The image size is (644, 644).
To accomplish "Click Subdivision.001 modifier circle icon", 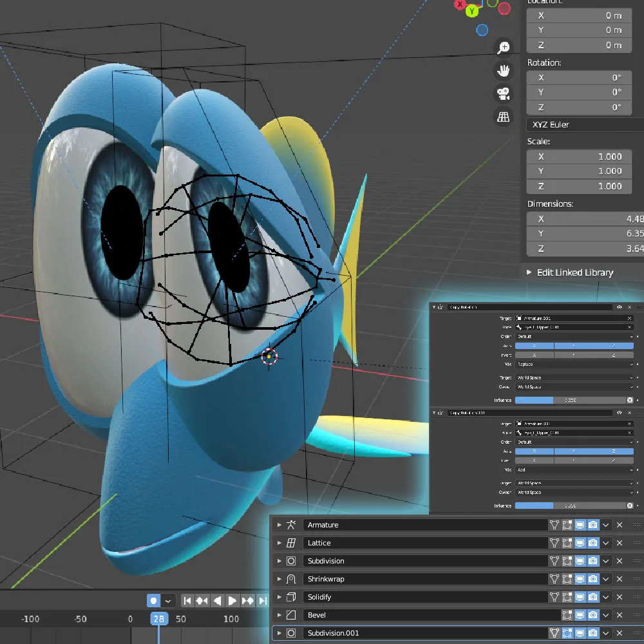I will (x=291, y=633).
